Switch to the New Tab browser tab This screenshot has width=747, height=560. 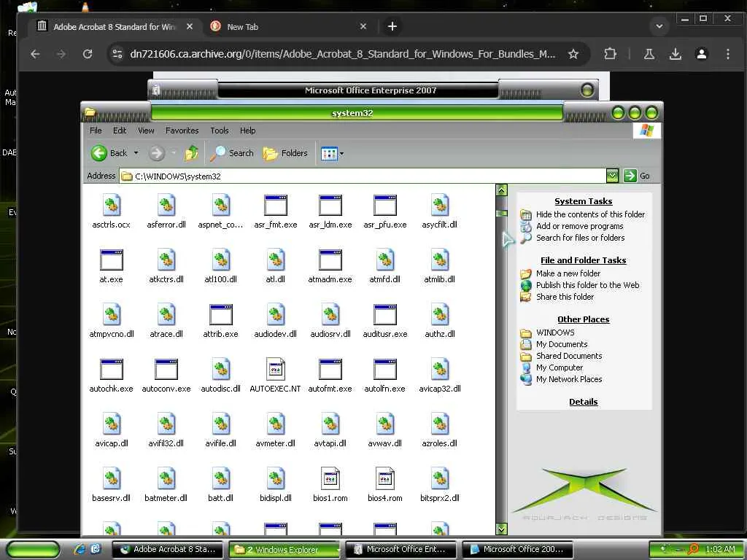tap(288, 27)
